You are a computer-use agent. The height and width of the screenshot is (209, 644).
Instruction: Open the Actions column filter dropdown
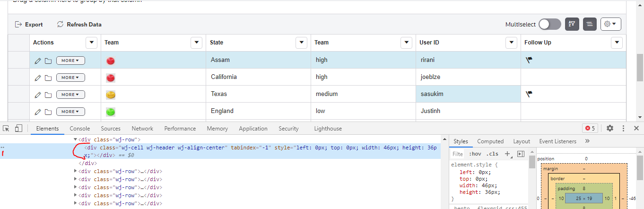92,43
